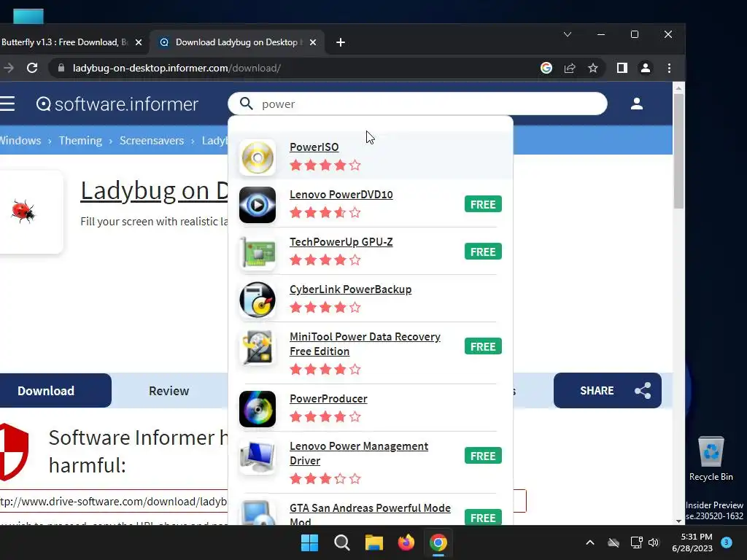Viewport: 747px width, 560px height.
Task: Open volume control in system tray
Action: [654, 542]
